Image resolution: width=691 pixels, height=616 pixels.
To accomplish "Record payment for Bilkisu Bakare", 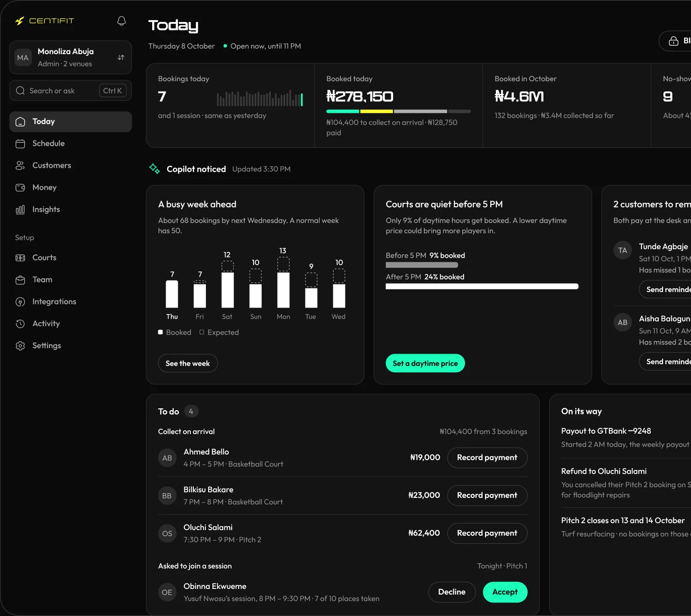I will 487,495.
